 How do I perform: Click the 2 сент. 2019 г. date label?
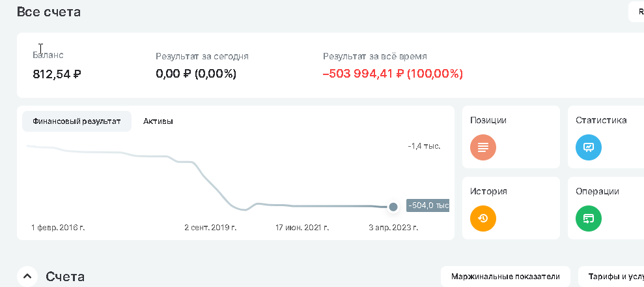click(210, 228)
